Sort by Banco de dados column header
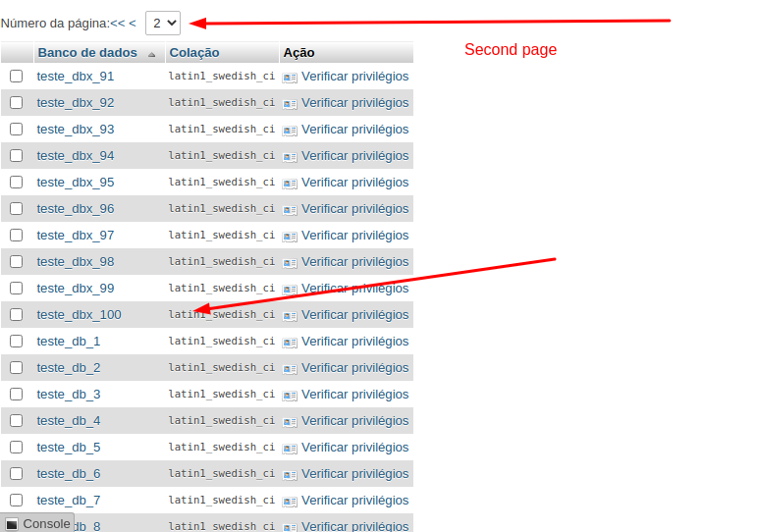 87,52
